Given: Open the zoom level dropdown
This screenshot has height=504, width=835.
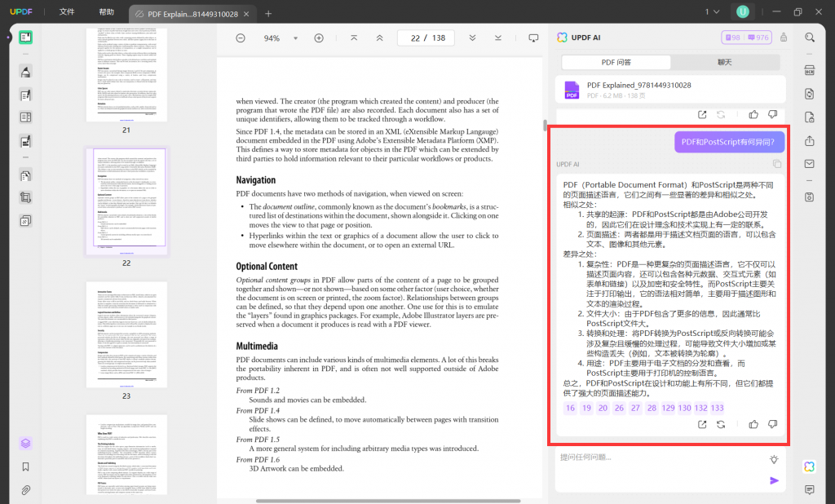Looking at the screenshot, I should [x=295, y=38].
